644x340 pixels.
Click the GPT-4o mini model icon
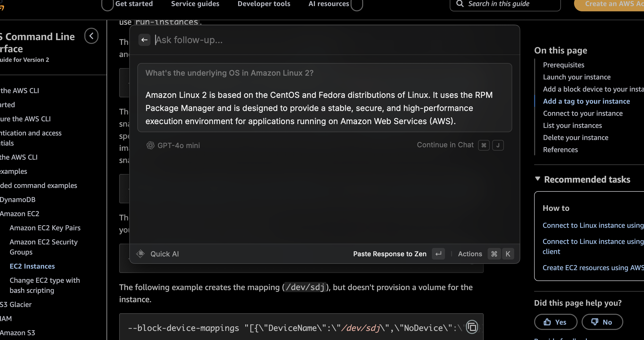(x=151, y=145)
